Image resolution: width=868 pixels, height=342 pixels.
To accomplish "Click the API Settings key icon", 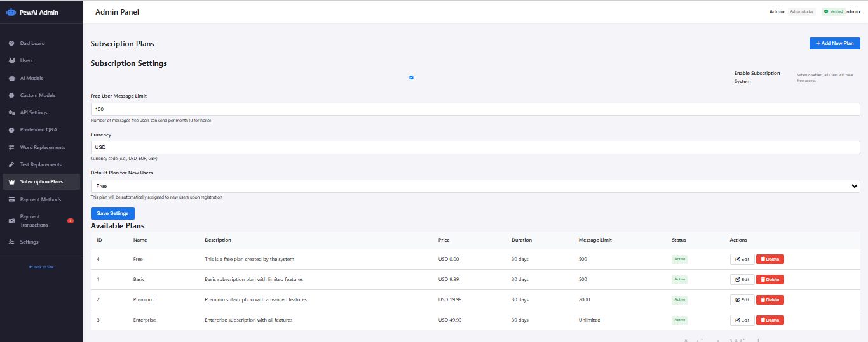I will [x=11, y=113].
